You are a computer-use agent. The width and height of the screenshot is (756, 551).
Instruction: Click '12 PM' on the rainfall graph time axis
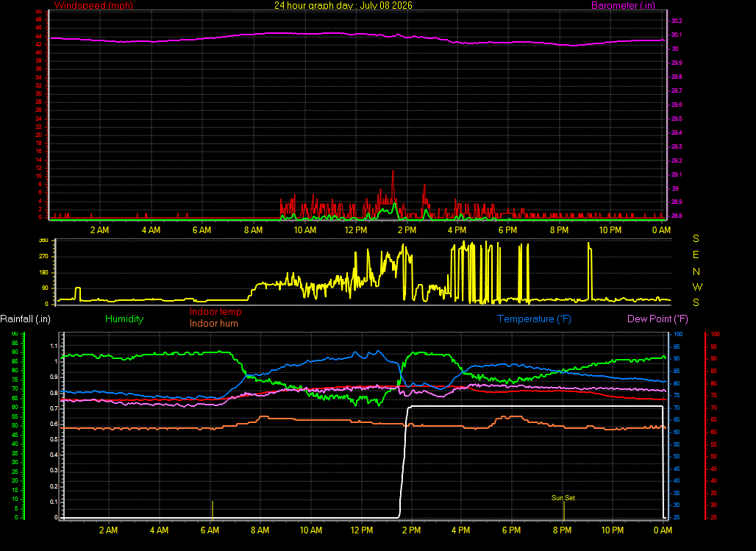tap(362, 530)
